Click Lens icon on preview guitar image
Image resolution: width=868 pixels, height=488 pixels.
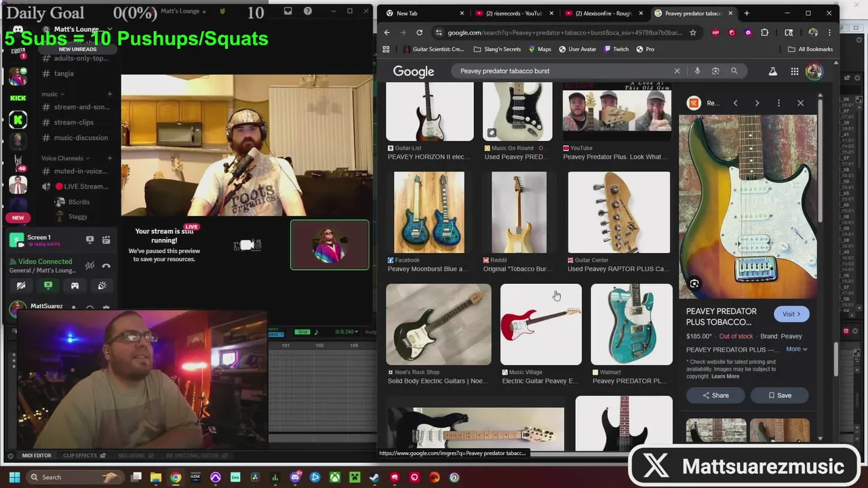(x=694, y=284)
